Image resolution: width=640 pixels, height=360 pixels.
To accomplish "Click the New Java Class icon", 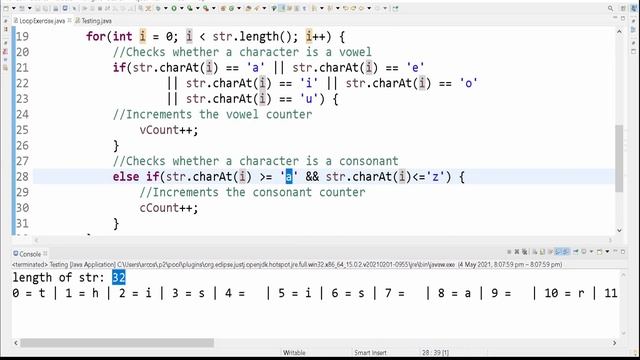I will coord(231,8).
